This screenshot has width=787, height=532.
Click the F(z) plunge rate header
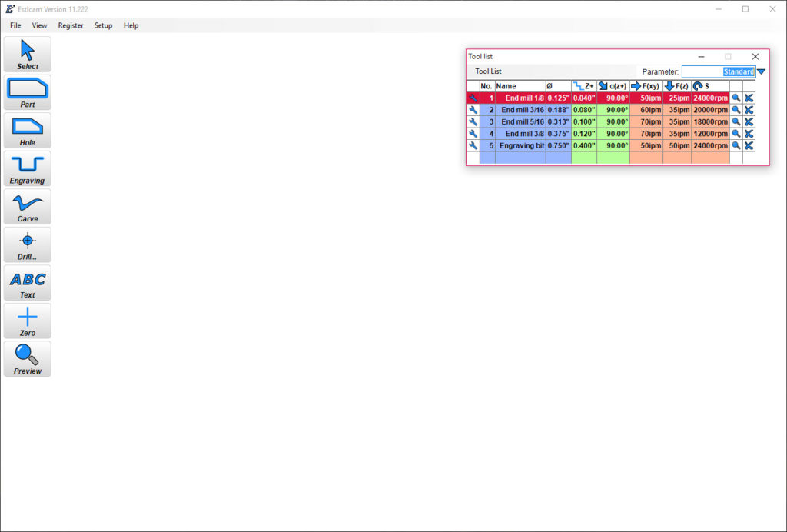tap(676, 86)
